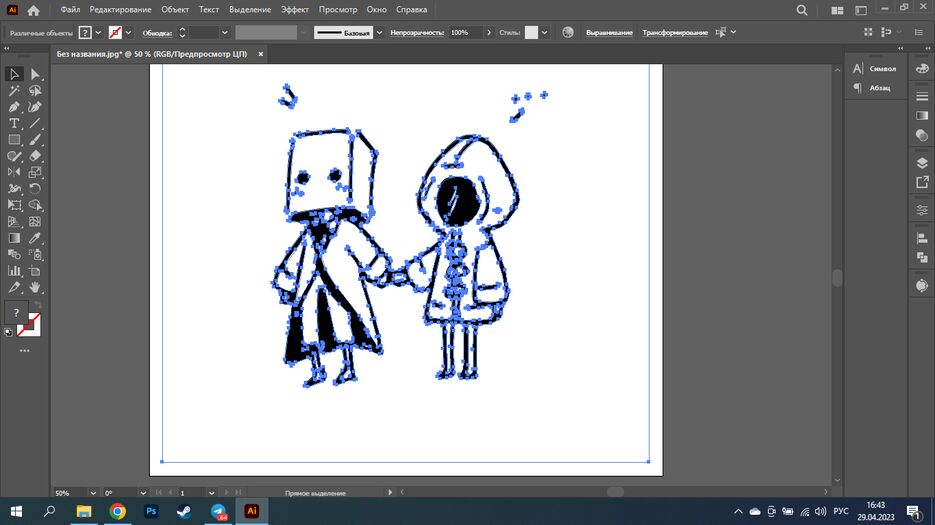This screenshot has width=935, height=525.
Task: Select the Free Transform tool
Action: coord(14,205)
